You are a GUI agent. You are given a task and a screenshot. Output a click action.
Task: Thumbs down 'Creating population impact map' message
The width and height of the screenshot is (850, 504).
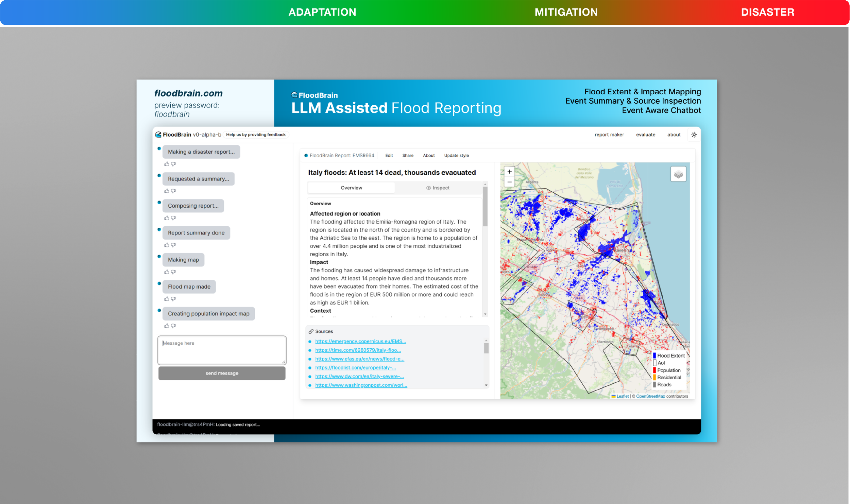point(173,326)
